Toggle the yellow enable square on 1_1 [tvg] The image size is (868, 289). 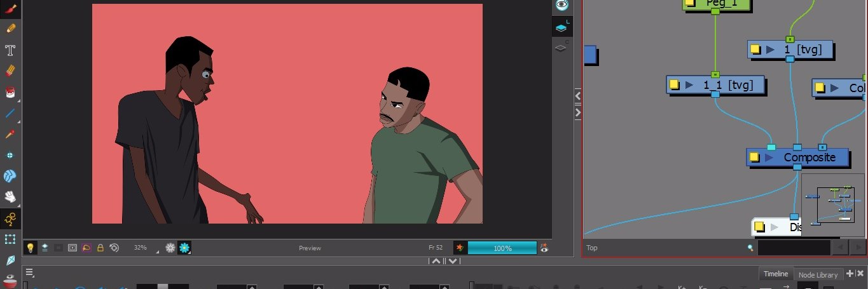pos(675,84)
